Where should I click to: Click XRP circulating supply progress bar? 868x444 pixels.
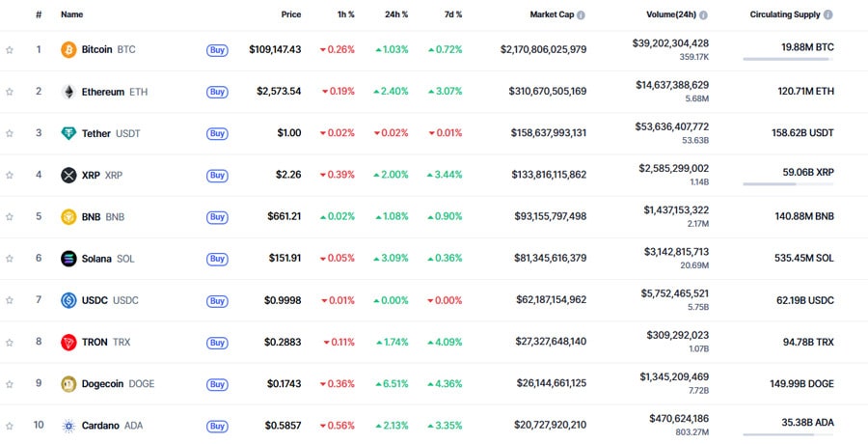[788, 184]
